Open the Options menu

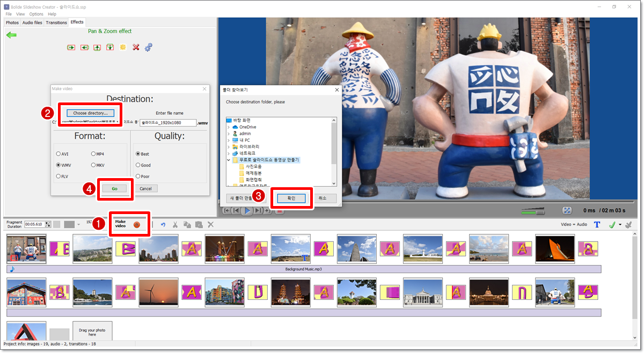click(x=36, y=14)
